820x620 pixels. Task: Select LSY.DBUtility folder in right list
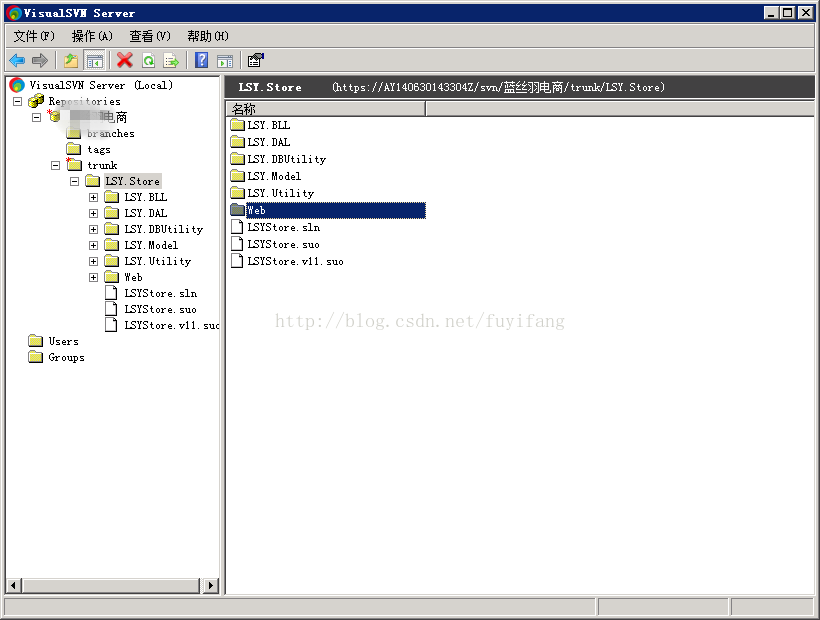[278, 159]
